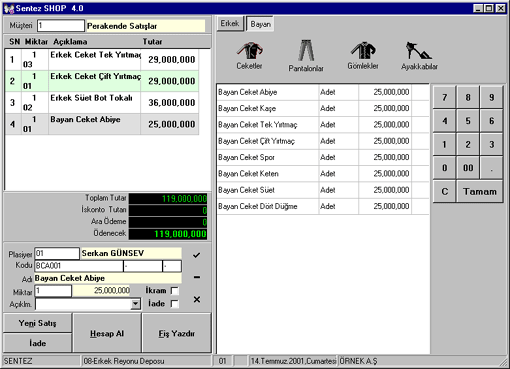510x369 pixels.
Task: Click the X cancel icon beside İade
Action: click(197, 299)
